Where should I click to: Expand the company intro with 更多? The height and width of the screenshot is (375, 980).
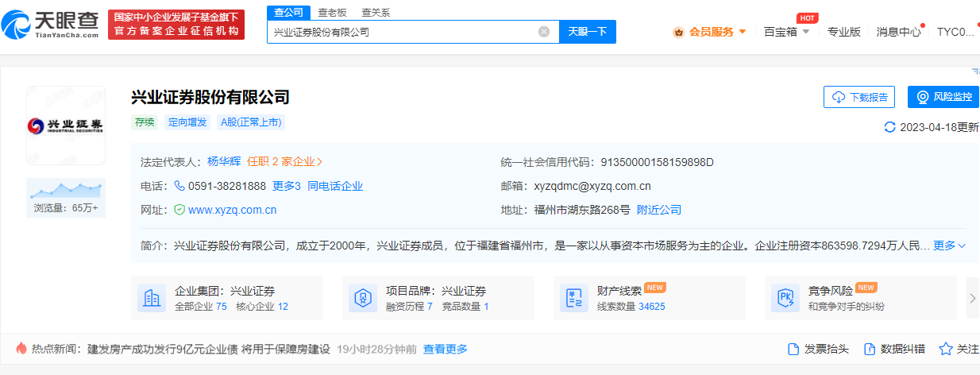(950, 245)
